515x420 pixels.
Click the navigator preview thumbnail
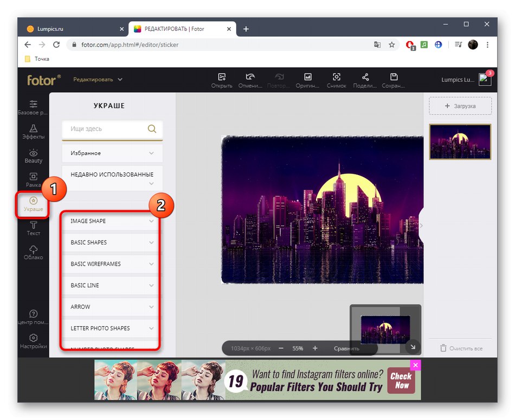(385, 329)
